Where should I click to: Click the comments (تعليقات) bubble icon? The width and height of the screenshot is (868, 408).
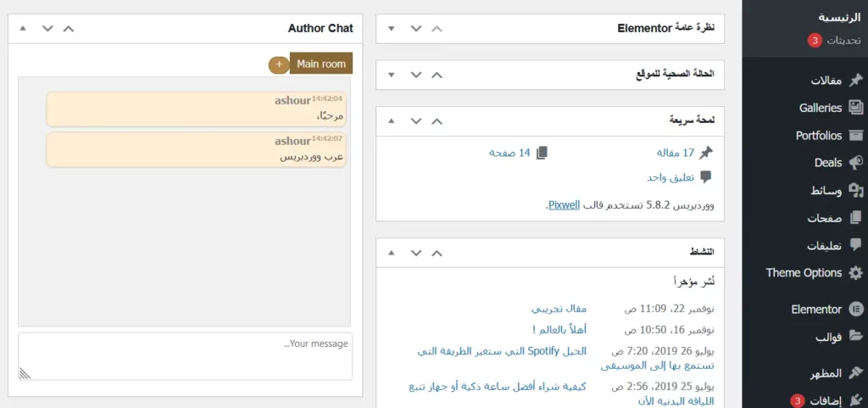click(x=855, y=246)
